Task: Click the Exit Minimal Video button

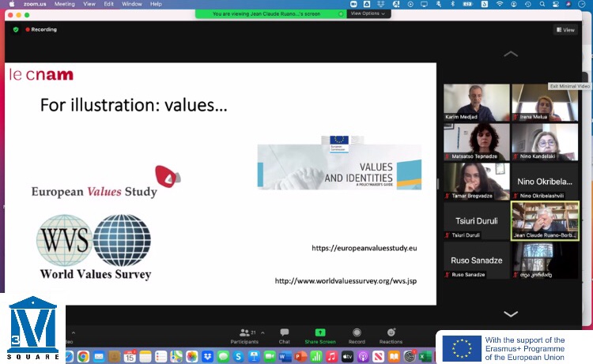Action: pos(569,86)
